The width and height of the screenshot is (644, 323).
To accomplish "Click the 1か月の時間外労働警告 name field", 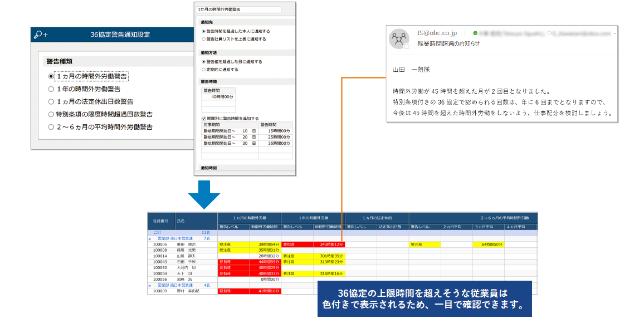I will (238, 9).
